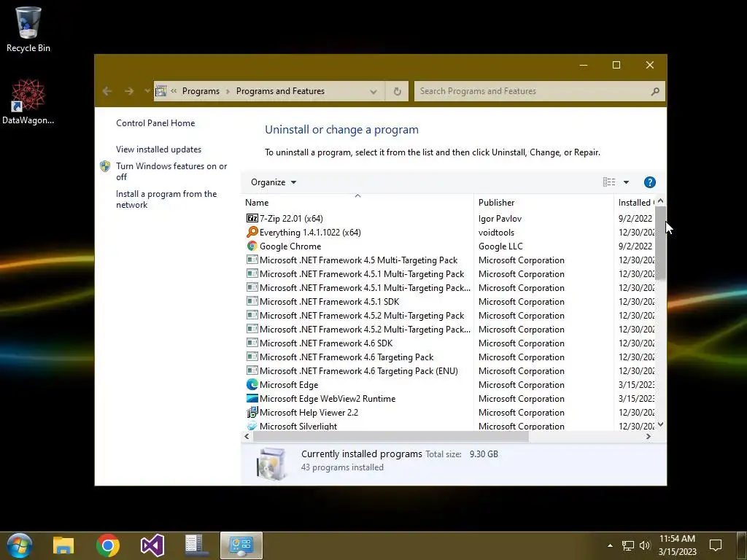747x560 pixels.
Task: Click the Igor Pavlov publisher cell
Action: (500, 218)
